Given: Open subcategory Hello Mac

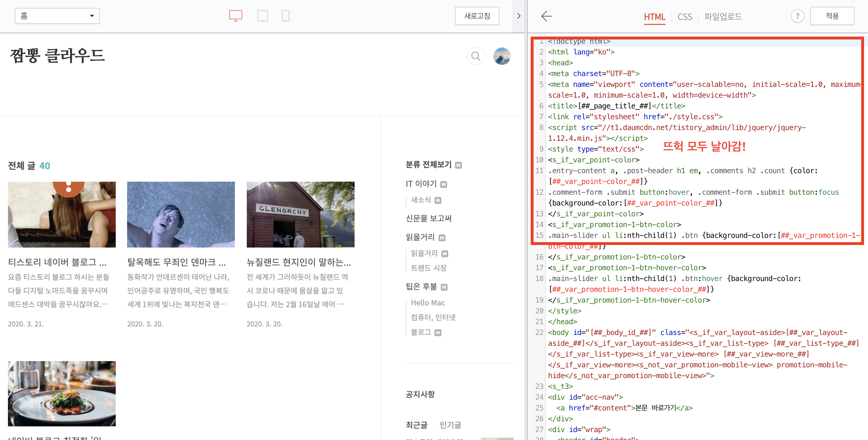Looking at the screenshot, I should click(427, 303).
